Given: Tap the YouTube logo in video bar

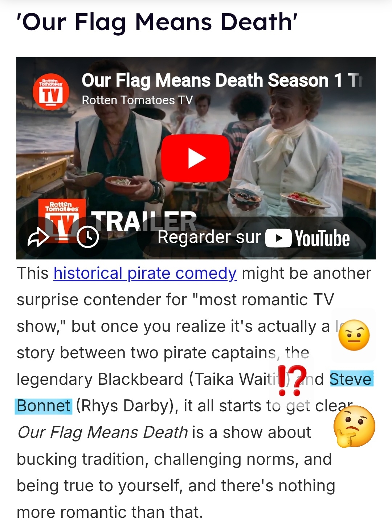Looking at the screenshot, I should (x=307, y=238).
